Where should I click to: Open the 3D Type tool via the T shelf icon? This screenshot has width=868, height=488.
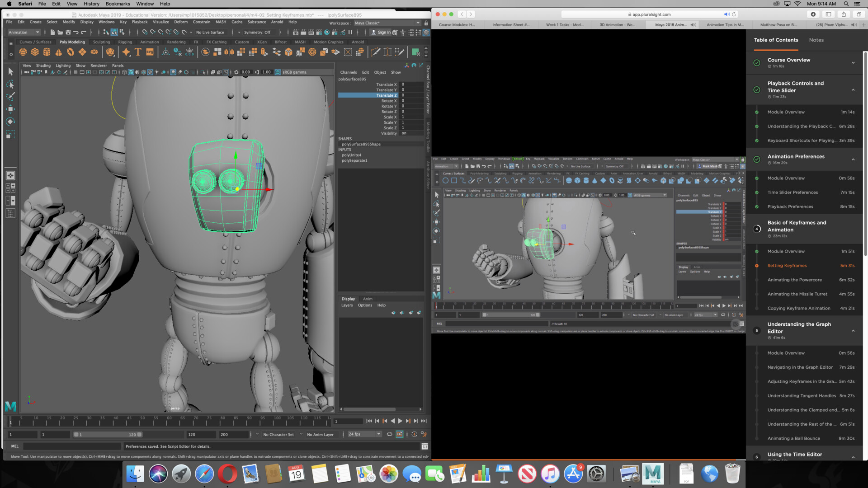point(137,51)
